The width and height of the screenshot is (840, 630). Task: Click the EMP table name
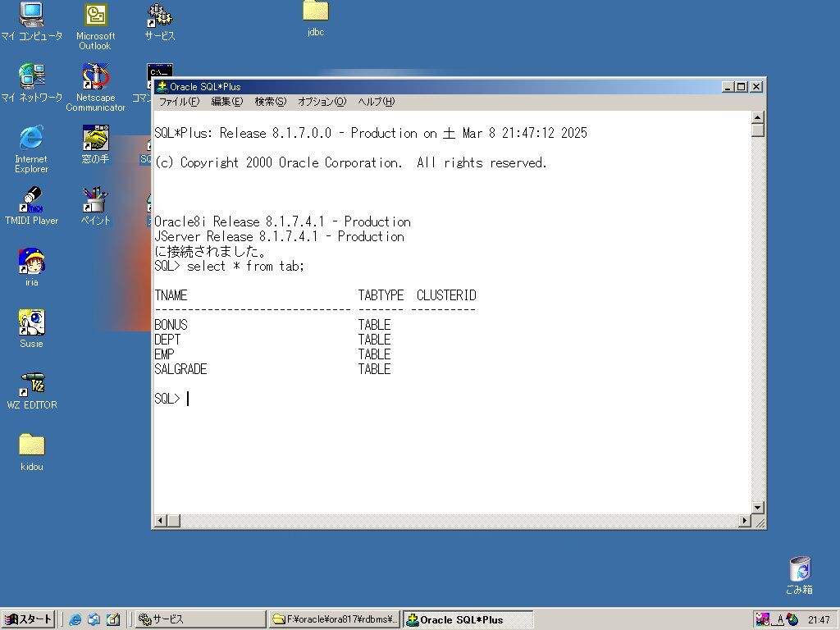(x=164, y=354)
